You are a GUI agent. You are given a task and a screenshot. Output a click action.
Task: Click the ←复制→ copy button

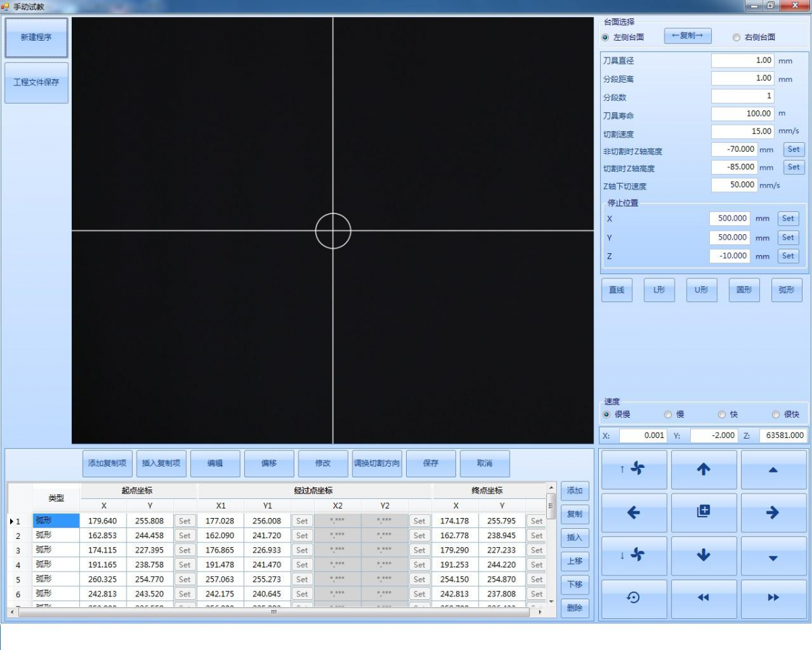pyautogui.click(x=687, y=36)
